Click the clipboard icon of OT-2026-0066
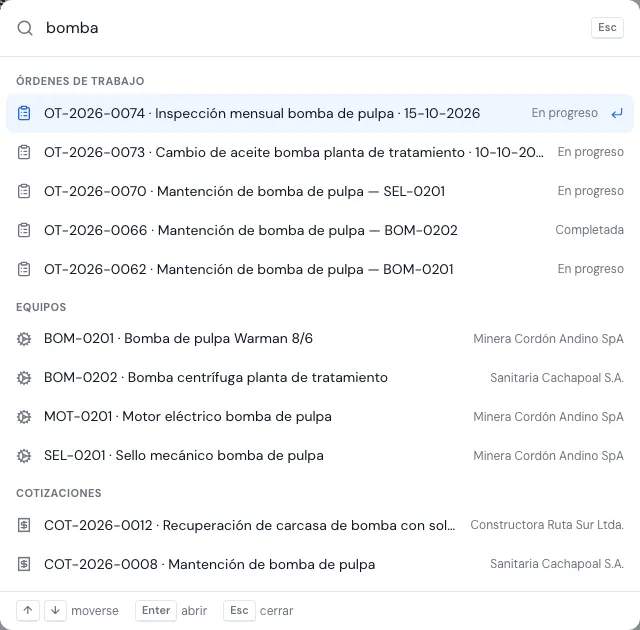640x630 pixels. tap(24, 230)
